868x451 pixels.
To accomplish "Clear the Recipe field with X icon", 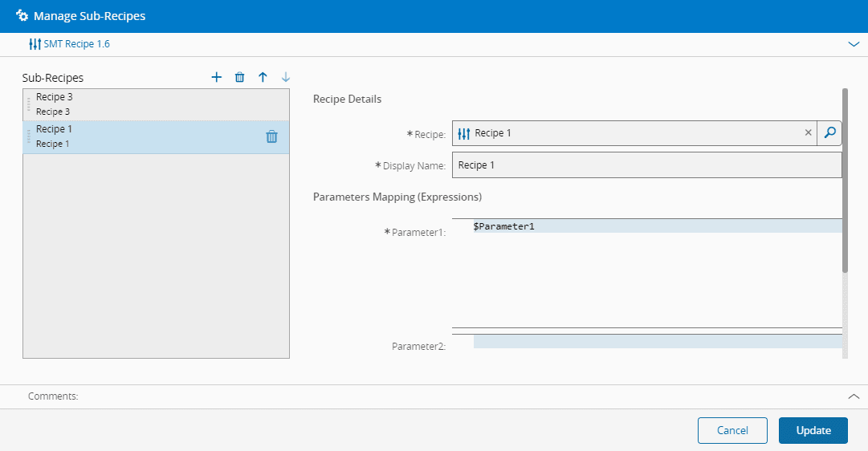I will coord(808,133).
